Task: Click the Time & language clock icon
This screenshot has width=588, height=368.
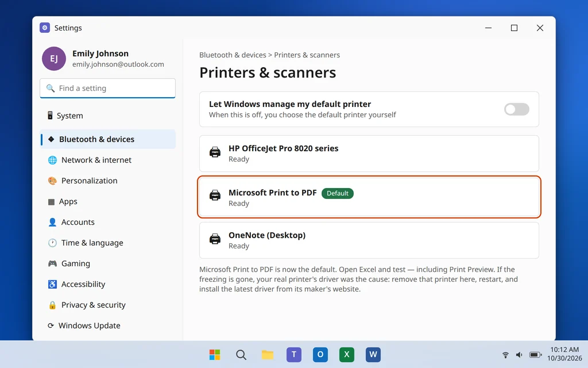Action: pyautogui.click(x=52, y=243)
